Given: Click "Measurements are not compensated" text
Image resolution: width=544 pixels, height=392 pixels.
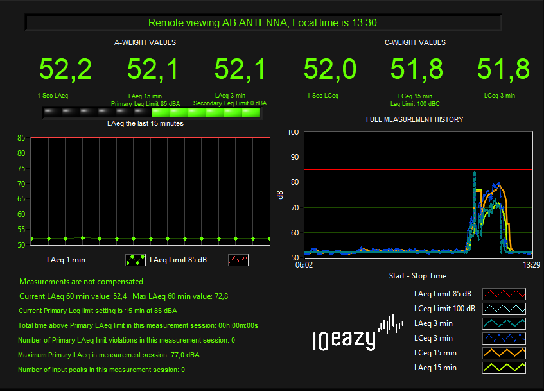Looking at the screenshot, I should click(x=82, y=282).
